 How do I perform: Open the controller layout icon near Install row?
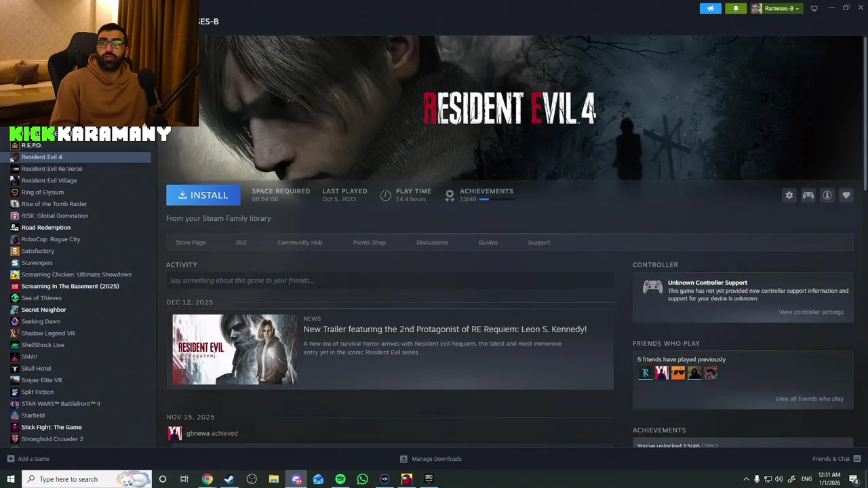tap(808, 195)
